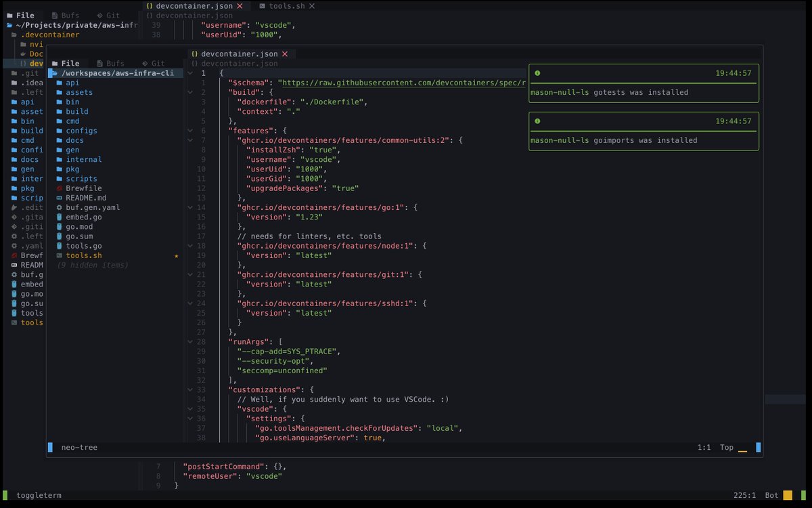Collapse the fold chevron at line 18 node:1
This screenshot has width=812, height=508.
tap(189, 246)
